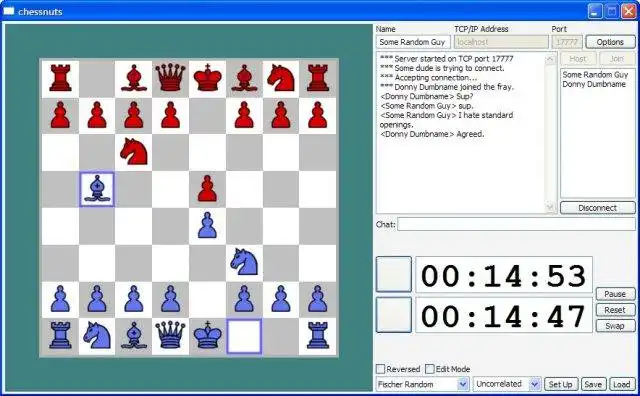The image size is (640, 396).
Task: Select the red bishop right of the red king
Action: pyautogui.click(x=244, y=78)
